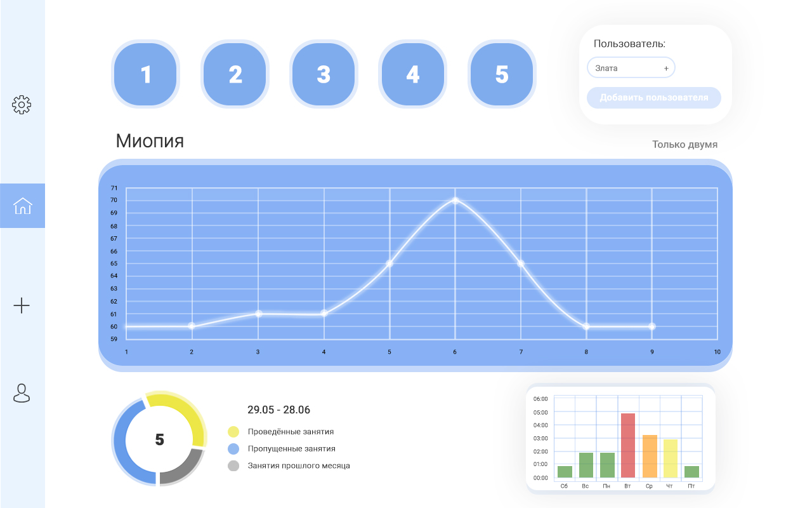Open the user profile icon in sidebar
Screen dimensions: 812x508
click(22, 393)
